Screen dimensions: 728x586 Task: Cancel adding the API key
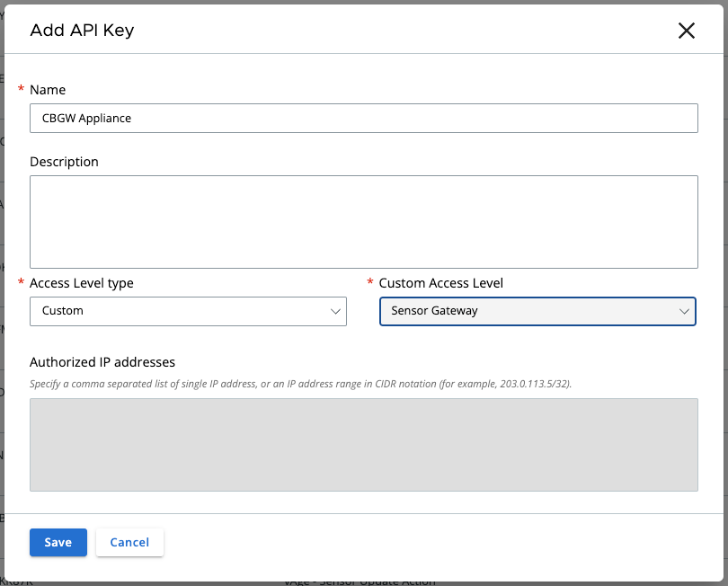[129, 543]
